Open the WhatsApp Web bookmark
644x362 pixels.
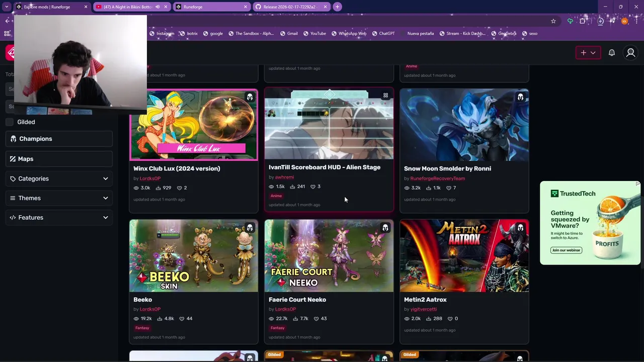point(349,34)
